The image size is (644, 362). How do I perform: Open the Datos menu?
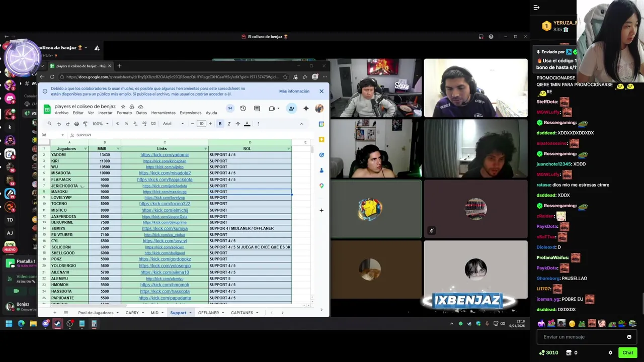(141, 113)
